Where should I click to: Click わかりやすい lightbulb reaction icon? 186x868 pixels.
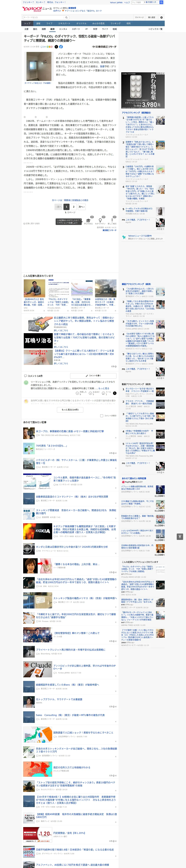[x=100, y=220]
